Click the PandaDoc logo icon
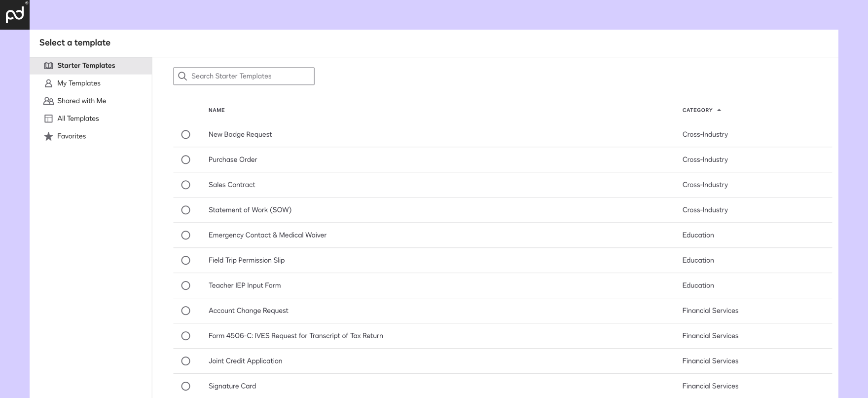The height and width of the screenshot is (398, 868). (x=15, y=15)
